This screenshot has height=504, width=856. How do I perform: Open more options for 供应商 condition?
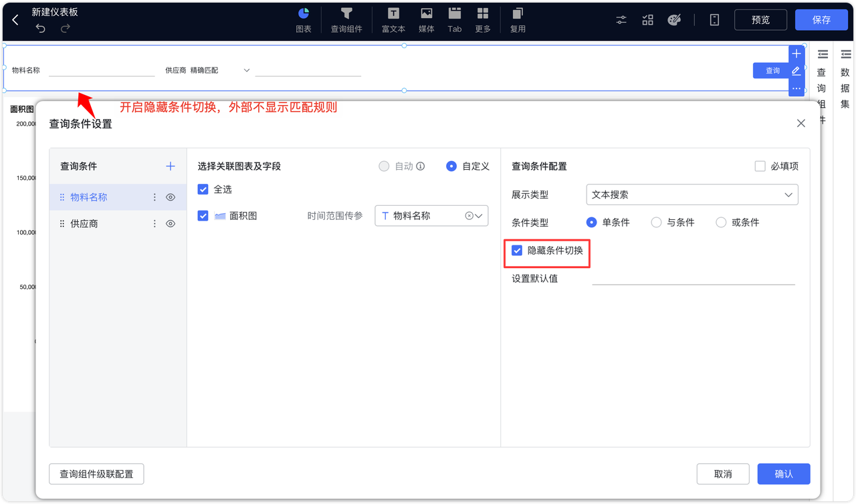[x=154, y=223]
